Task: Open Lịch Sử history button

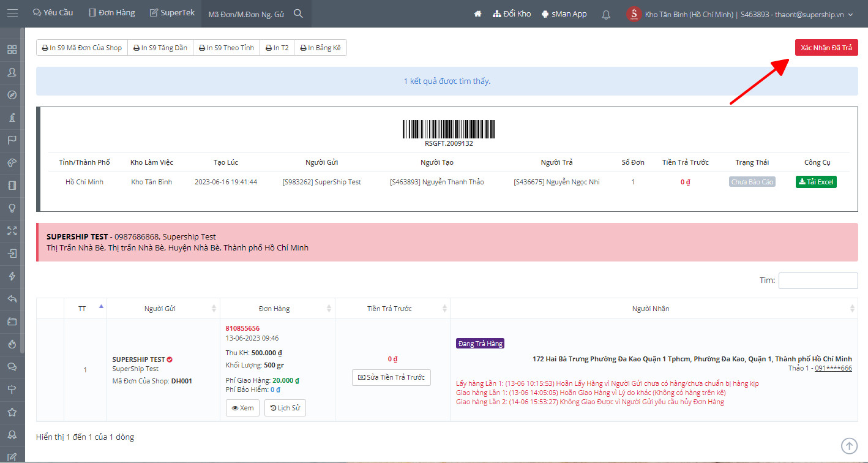Action: pyautogui.click(x=285, y=408)
